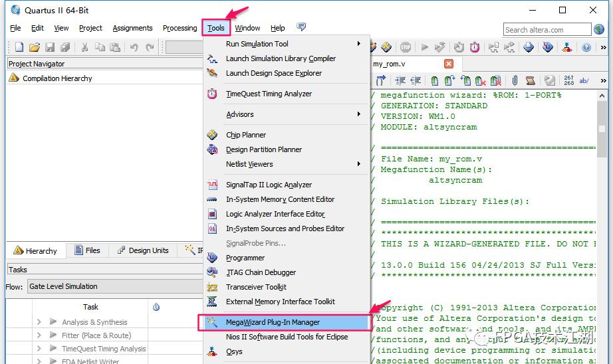Click the speech bubble feedback icon
This screenshot has width=613, height=364.
click(301, 27)
